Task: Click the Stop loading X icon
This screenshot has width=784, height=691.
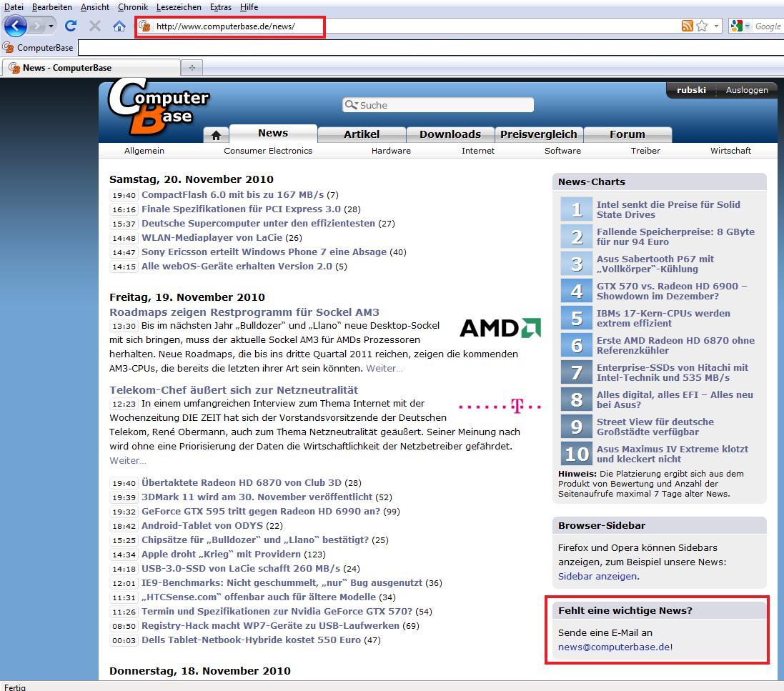Action: [x=95, y=26]
